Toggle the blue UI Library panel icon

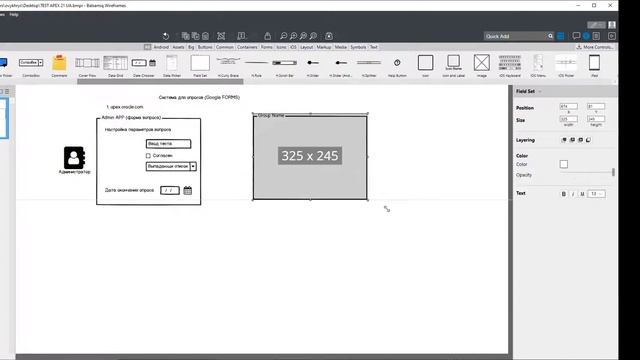561,36
